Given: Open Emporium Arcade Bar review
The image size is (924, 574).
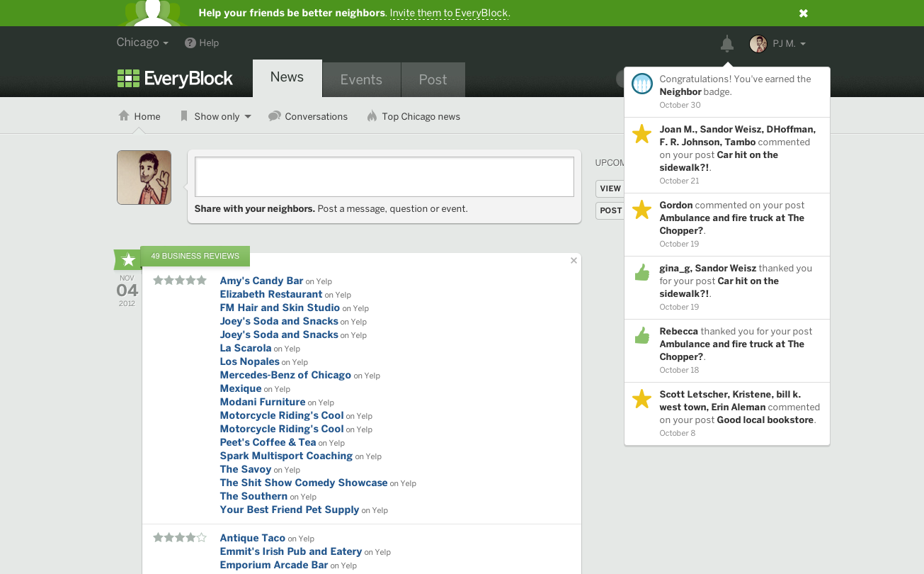Looking at the screenshot, I should click(x=274, y=565).
